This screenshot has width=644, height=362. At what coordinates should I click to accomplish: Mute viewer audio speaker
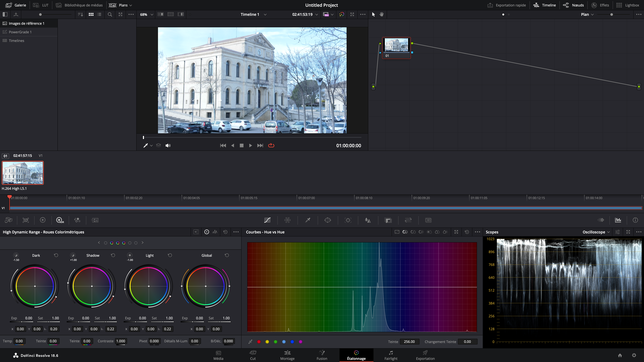pos(168,145)
